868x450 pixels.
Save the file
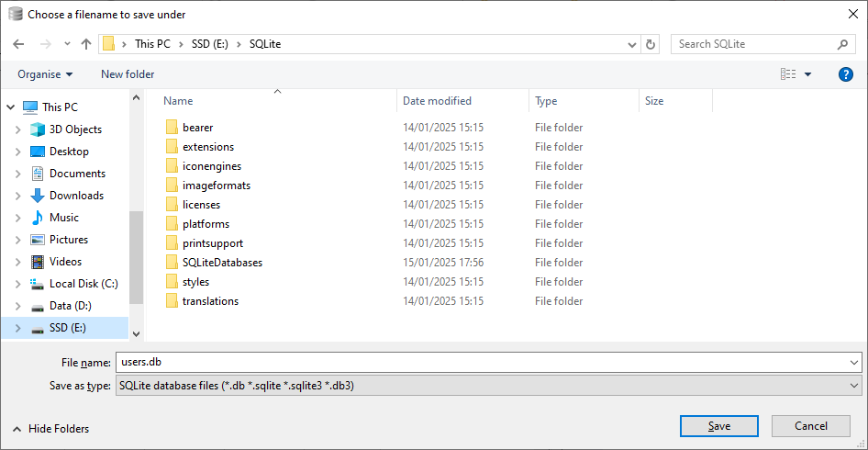pyautogui.click(x=718, y=426)
